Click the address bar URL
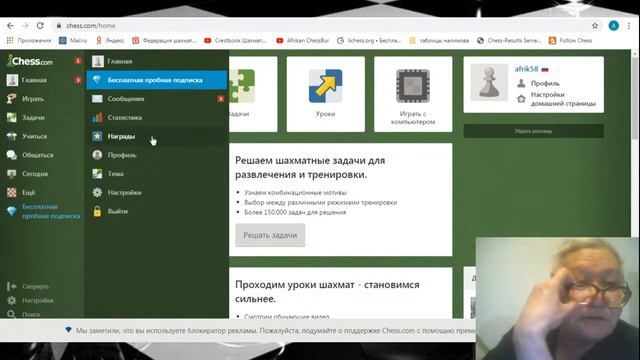This screenshot has height=360, width=640. 91,26
